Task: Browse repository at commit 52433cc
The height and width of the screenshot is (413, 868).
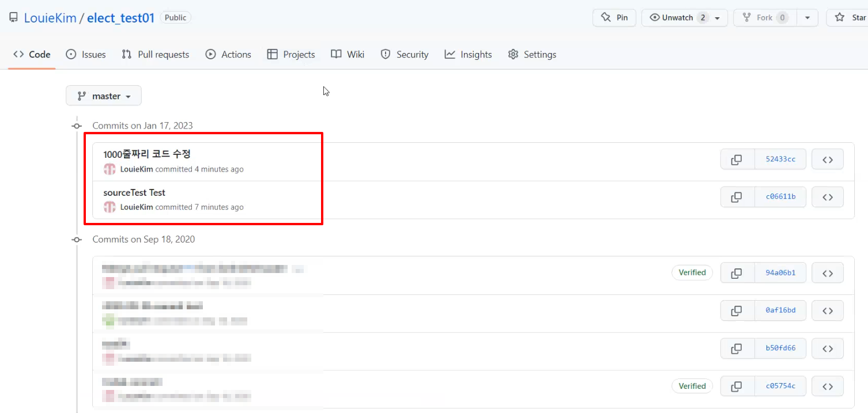Action: (828, 159)
